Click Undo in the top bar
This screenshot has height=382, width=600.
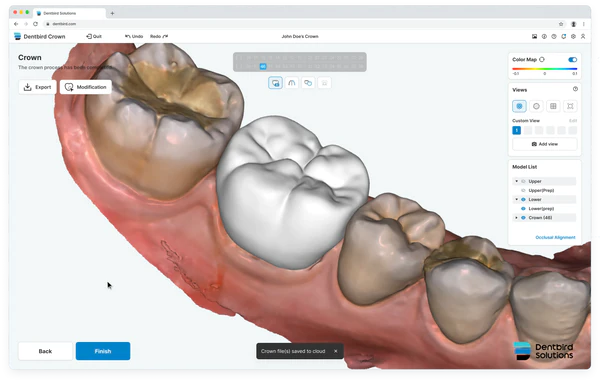(134, 36)
